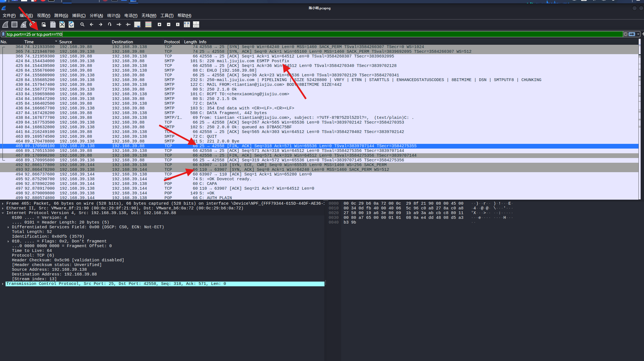Go to a specified packet number
Image resolution: width=644 pixels, height=361 pixels.
(110, 25)
